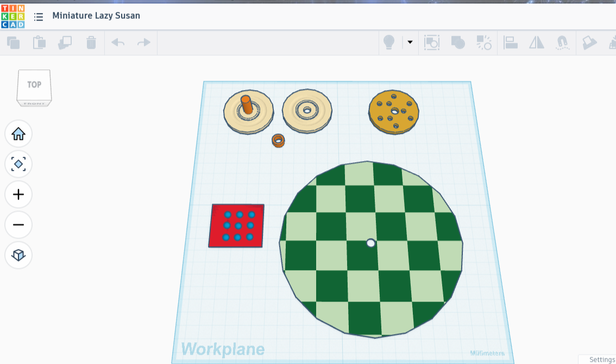Click the TOP face of view cube
Viewport: 616px width, 364px height.
coord(34,85)
